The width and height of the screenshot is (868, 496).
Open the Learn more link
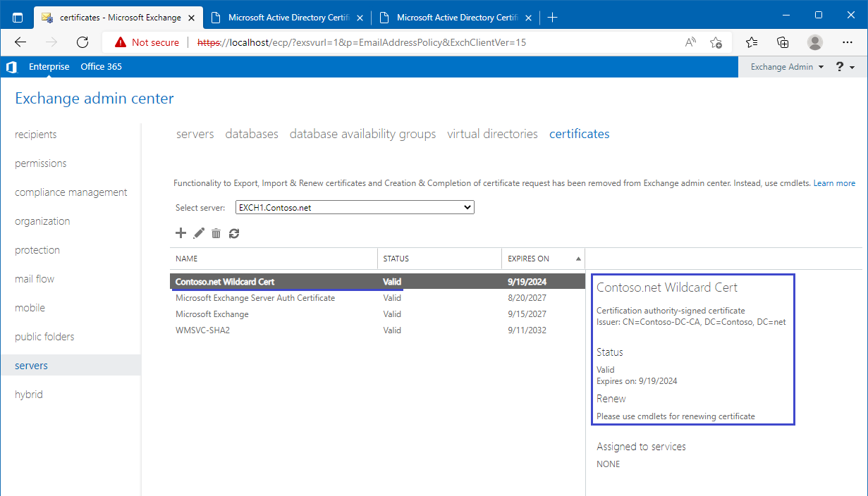pos(834,183)
